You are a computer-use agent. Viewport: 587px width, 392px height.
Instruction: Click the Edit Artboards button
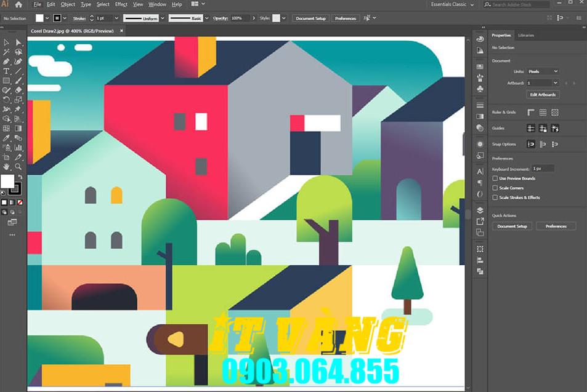[542, 95]
